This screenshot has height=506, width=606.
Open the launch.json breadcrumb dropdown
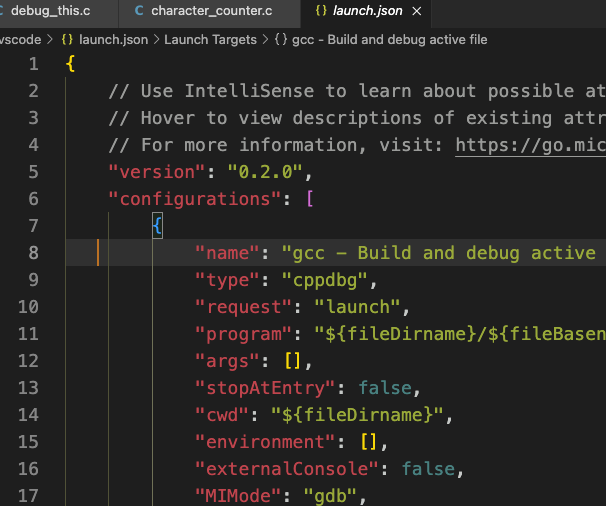point(114,39)
